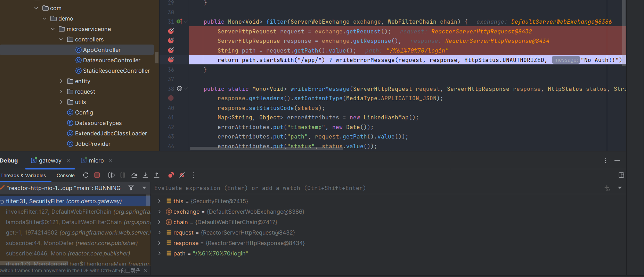Toggle breakpoint on getResponse line
The width and height of the screenshot is (644, 277).
(x=171, y=40)
